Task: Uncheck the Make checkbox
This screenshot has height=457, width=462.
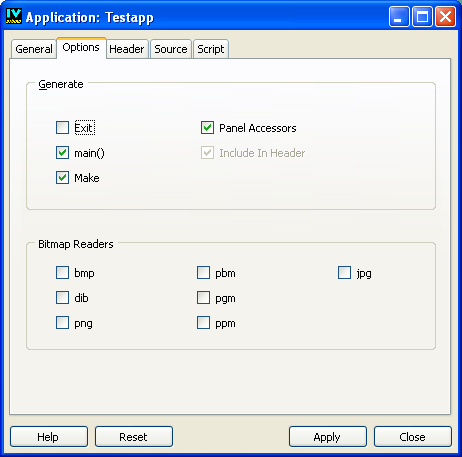Action: point(62,178)
